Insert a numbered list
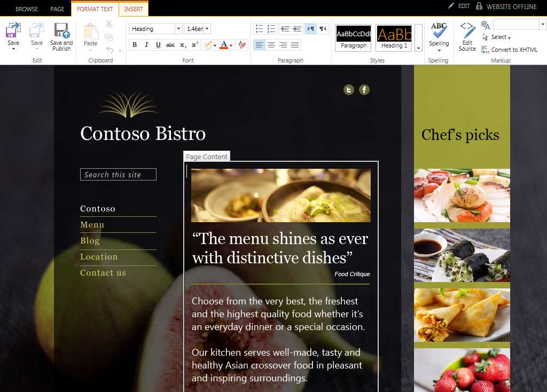Viewport: 547px width, 392px height. pyautogui.click(x=271, y=29)
